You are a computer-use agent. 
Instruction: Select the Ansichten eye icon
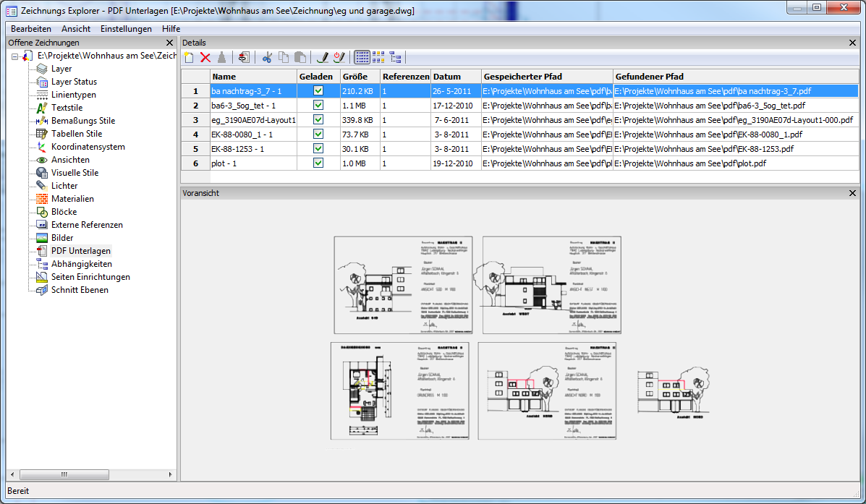(x=42, y=160)
